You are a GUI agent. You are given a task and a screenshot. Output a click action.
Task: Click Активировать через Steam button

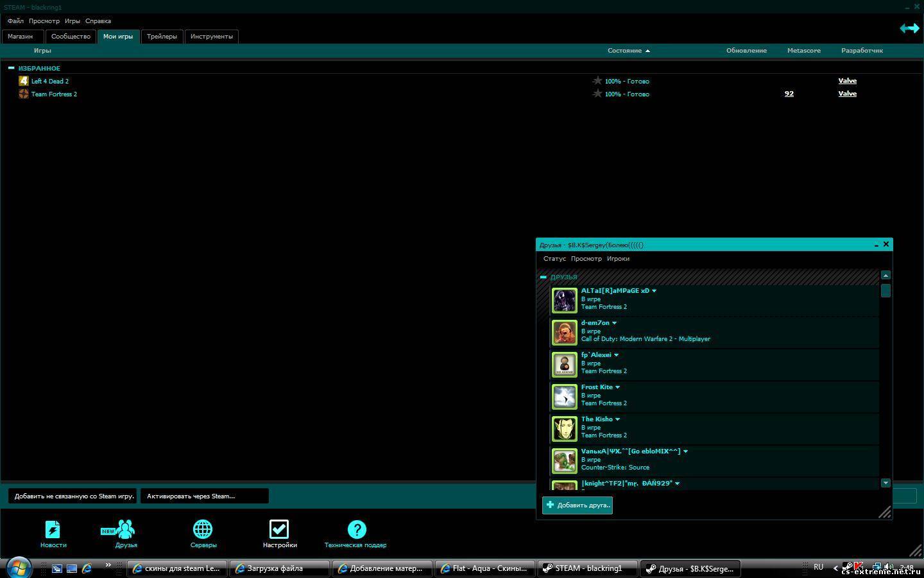click(205, 496)
